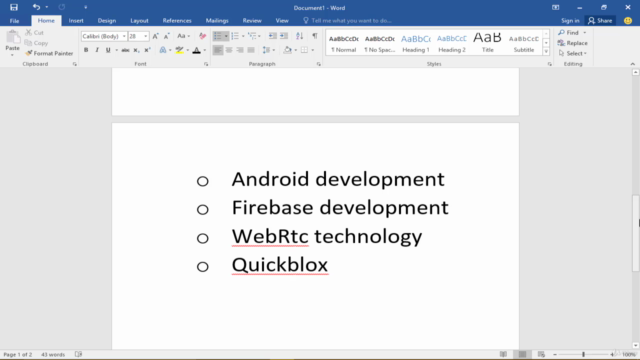Expand the underline style dropdown arrow
Viewport: 640px width, 360px height.
coord(116,50)
